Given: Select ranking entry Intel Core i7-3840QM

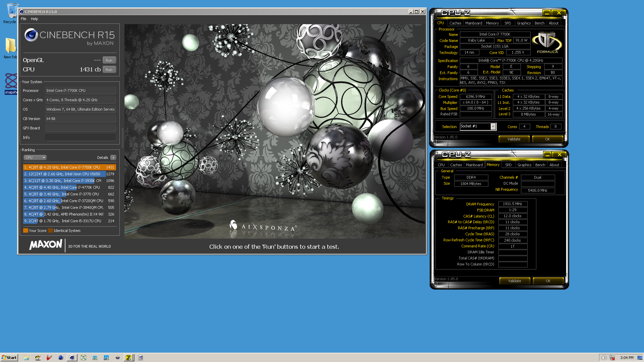Looking at the screenshot, I should pos(69,207).
